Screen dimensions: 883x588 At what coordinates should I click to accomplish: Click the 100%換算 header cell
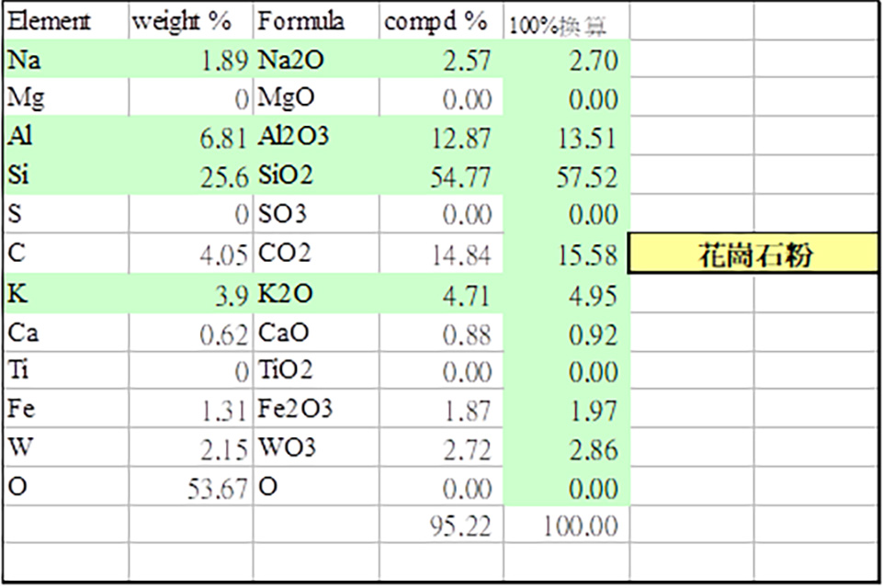coord(567,21)
